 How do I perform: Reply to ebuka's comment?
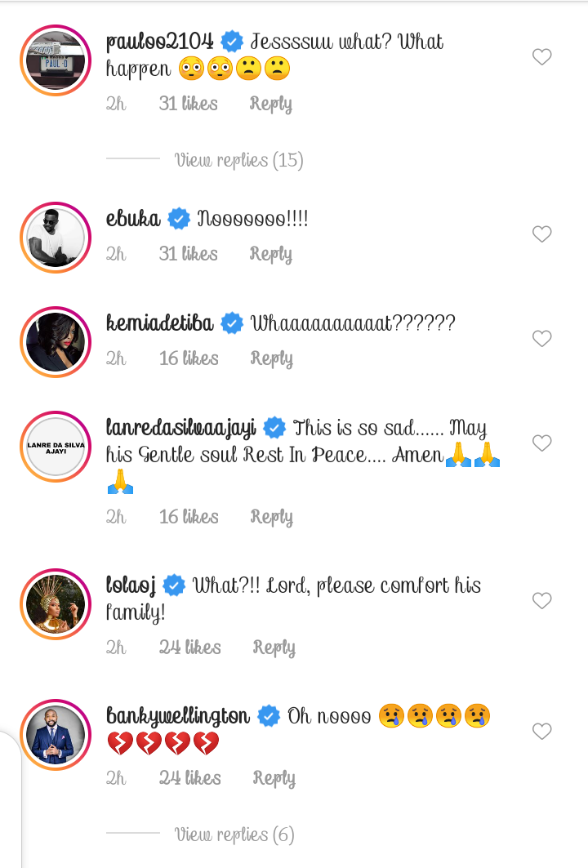point(271,254)
